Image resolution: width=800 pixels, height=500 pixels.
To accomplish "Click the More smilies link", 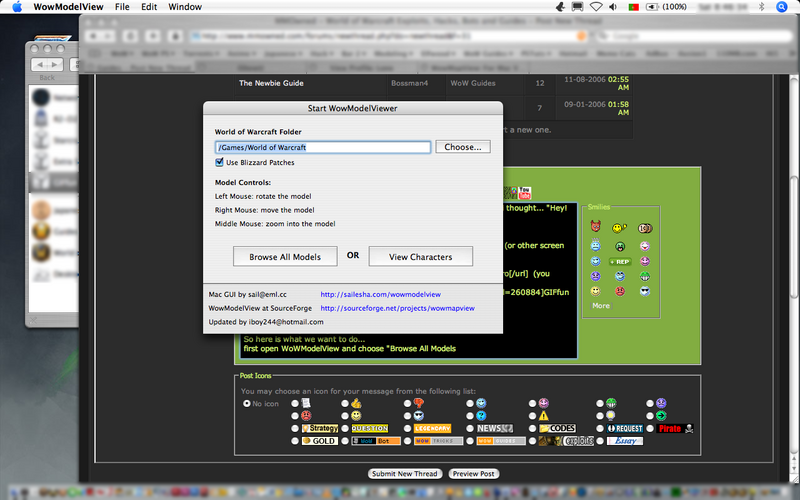I will [601, 306].
